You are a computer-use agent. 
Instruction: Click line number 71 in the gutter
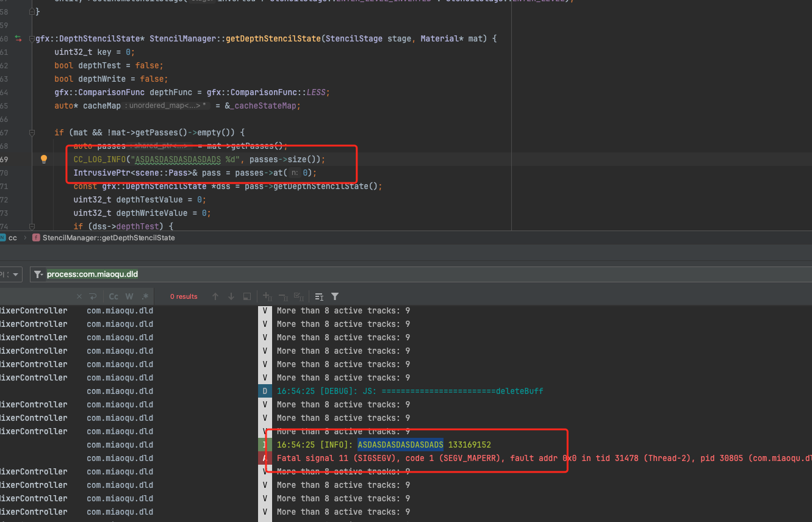(4, 186)
